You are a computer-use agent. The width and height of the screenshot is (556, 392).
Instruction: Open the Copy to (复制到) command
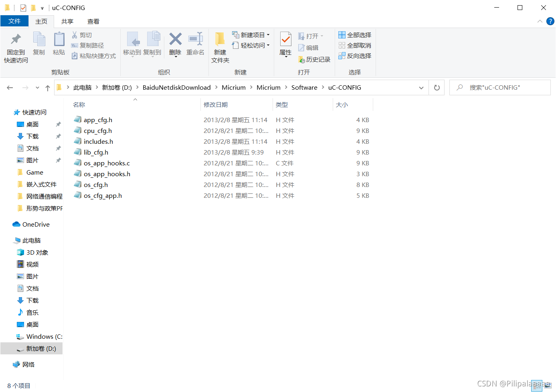pos(152,44)
